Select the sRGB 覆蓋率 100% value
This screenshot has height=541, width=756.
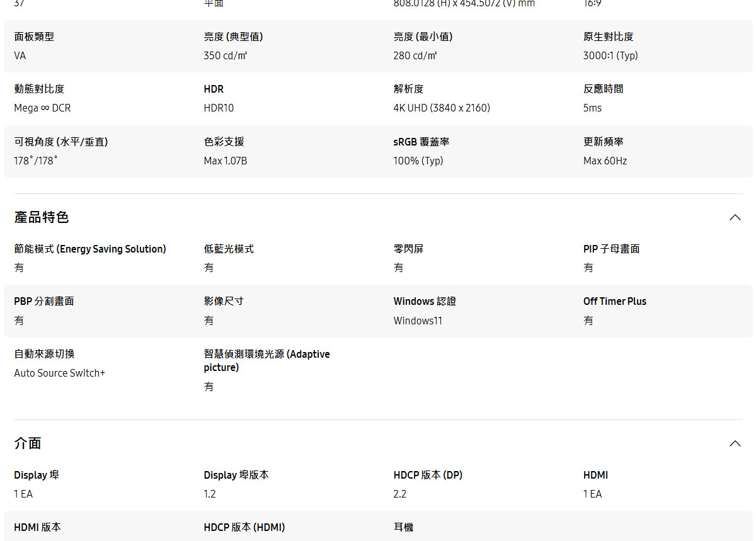pos(418,160)
